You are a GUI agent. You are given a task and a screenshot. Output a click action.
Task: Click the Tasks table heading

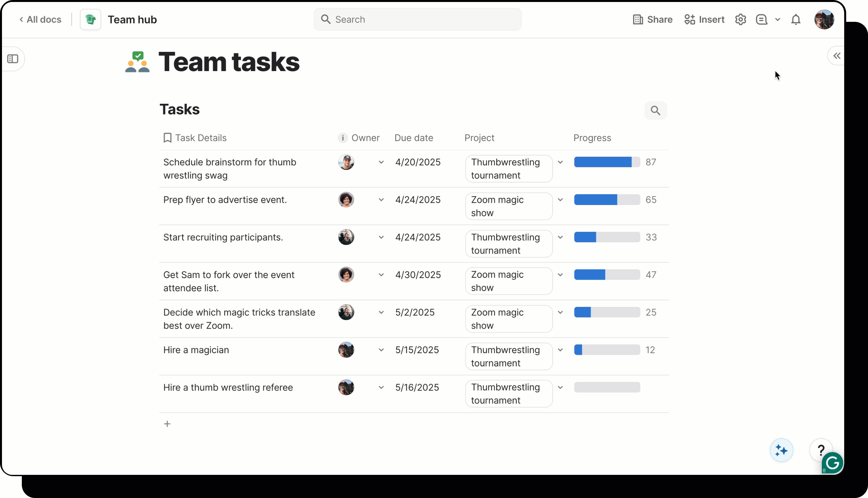click(179, 109)
